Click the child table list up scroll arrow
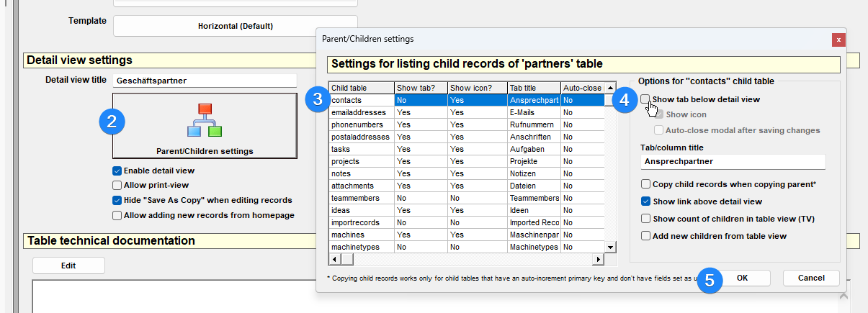Screen dimensions: 868x313 [x=611, y=87]
